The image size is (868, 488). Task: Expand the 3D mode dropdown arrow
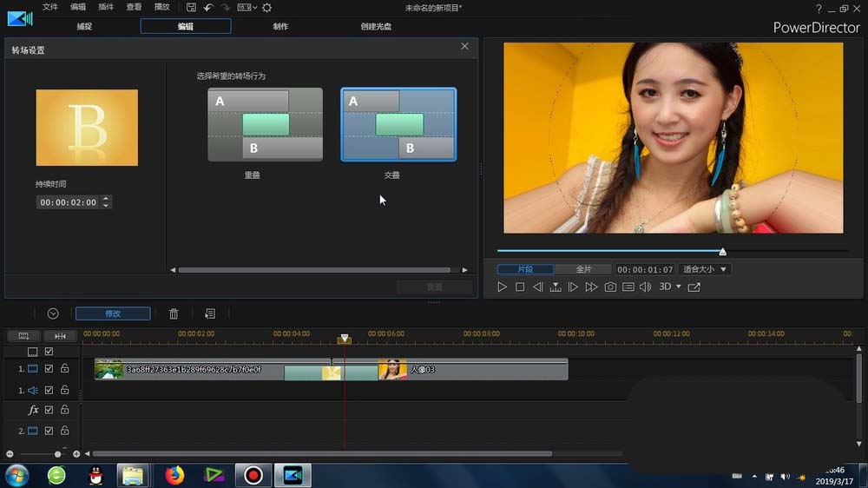coord(678,287)
